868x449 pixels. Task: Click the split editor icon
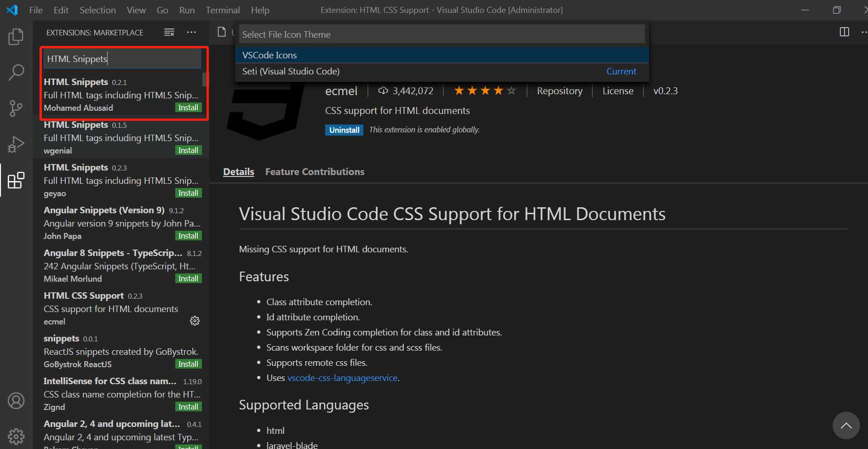(845, 32)
